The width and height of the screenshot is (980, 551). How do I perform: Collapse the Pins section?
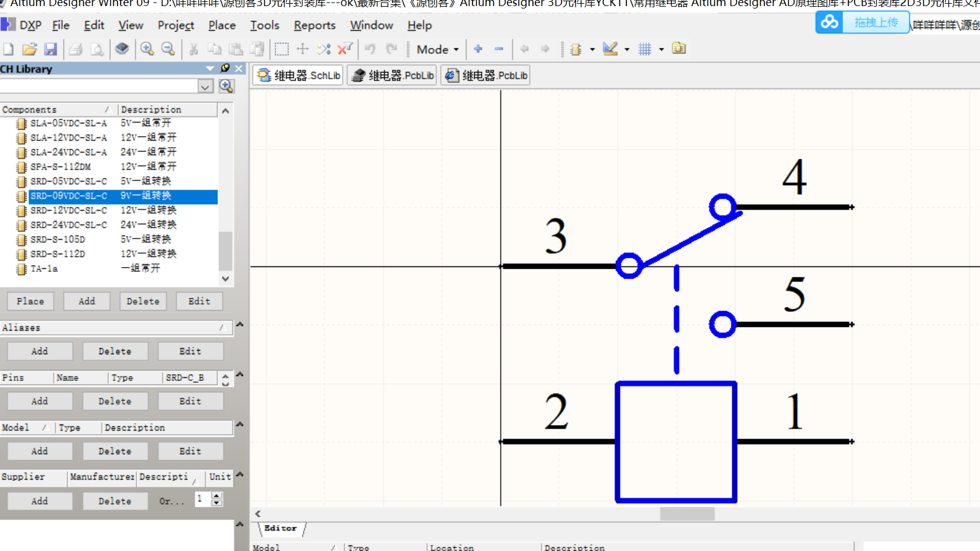tap(240, 375)
